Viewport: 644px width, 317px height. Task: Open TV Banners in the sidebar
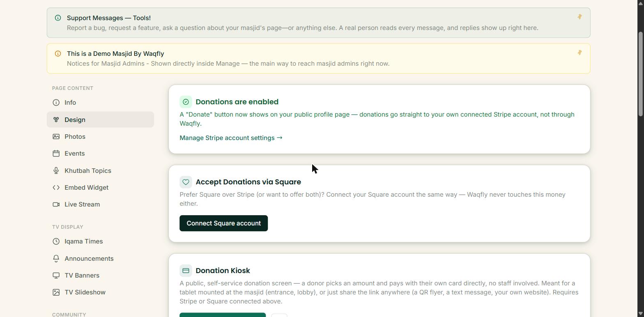100,275
